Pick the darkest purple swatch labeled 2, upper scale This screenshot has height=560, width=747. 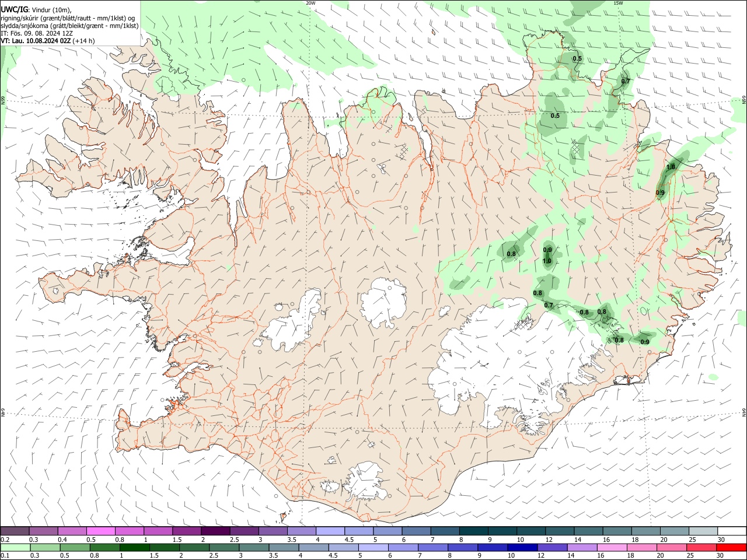[215, 531]
